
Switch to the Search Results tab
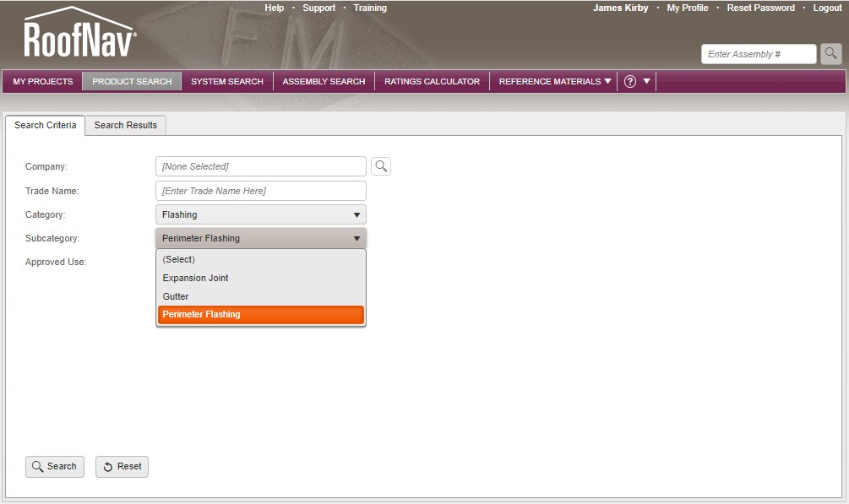[x=125, y=125]
